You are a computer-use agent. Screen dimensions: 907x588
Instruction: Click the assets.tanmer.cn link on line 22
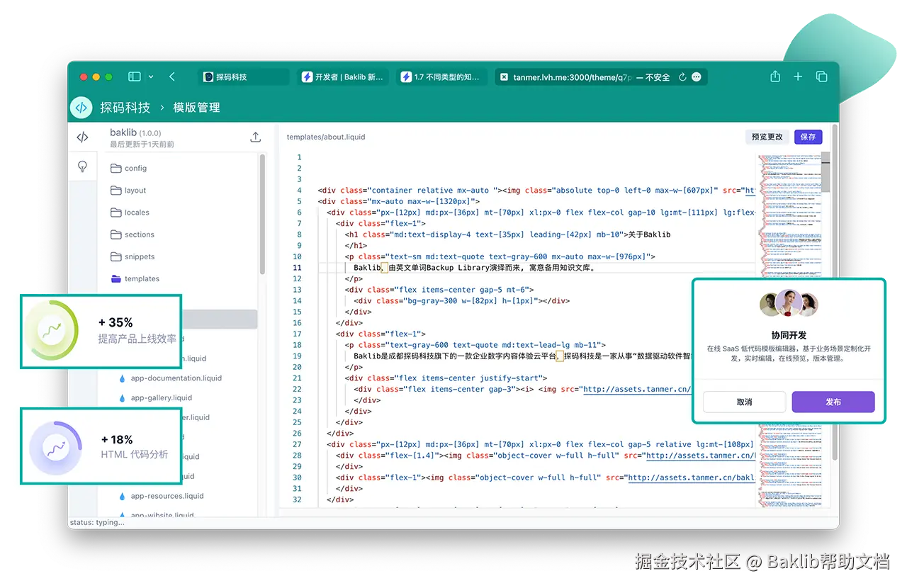(x=636, y=389)
